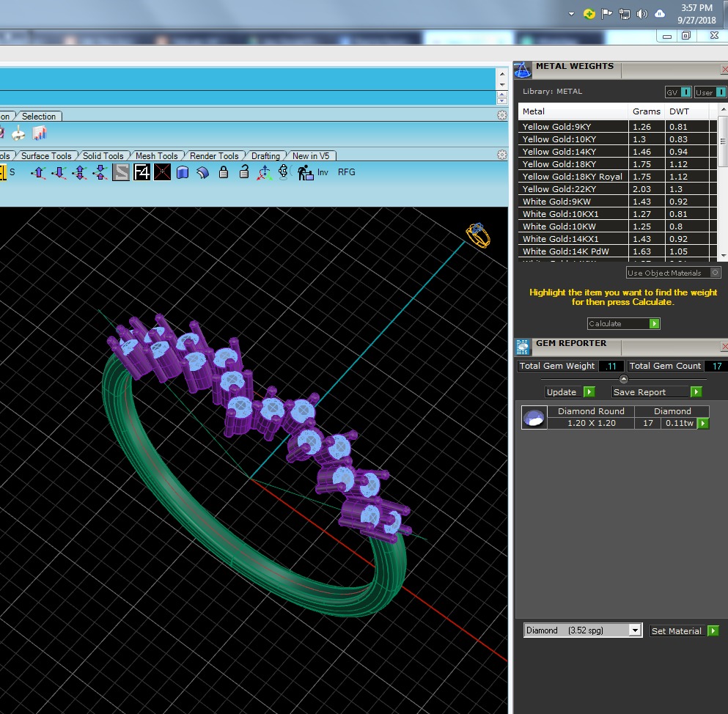The height and width of the screenshot is (714, 728).
Task: Click the Gem Reporter divider collapse arrow
Action: 624,379
